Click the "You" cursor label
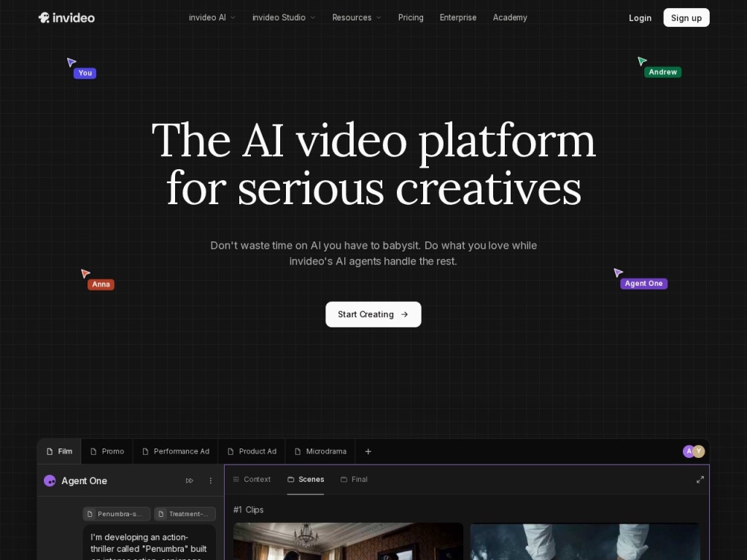Image resolution: width=747 pixels, height=560 pixels. 85,73
